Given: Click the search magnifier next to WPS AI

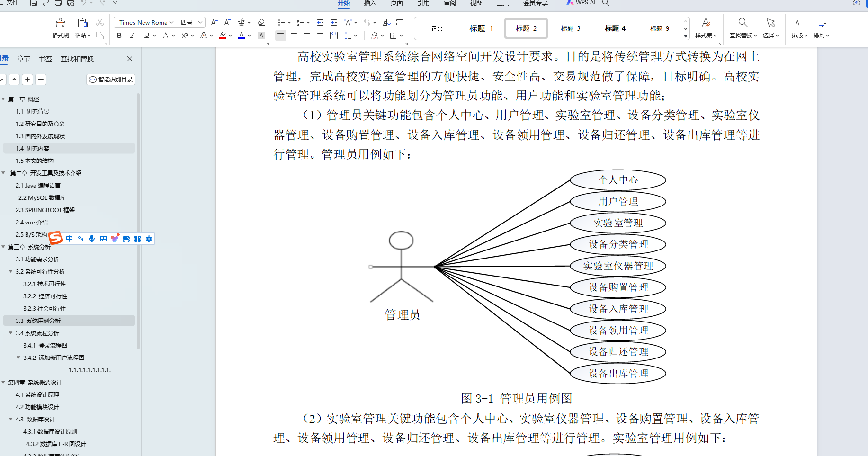Looking at the screenshot, I should (x=606, y=3).
